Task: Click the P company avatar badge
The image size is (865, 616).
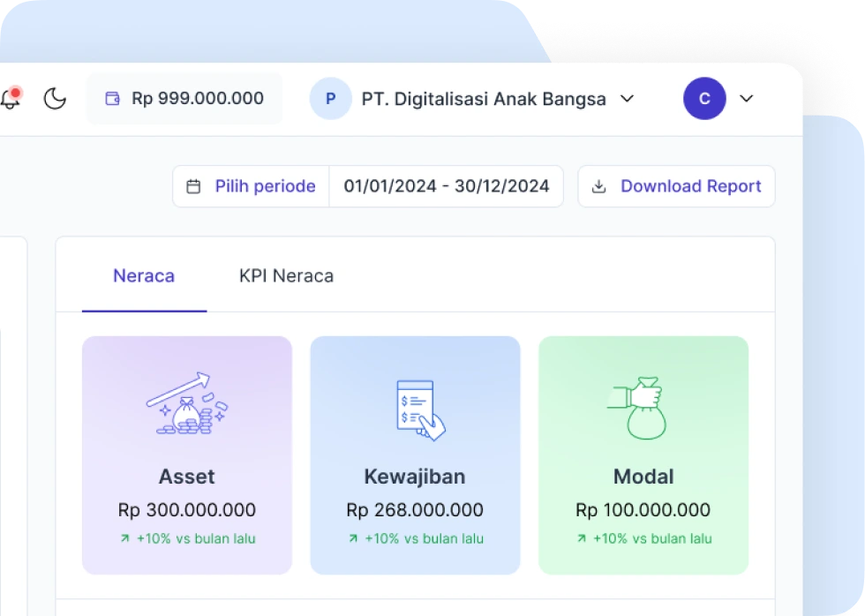Action: (330, 98)
